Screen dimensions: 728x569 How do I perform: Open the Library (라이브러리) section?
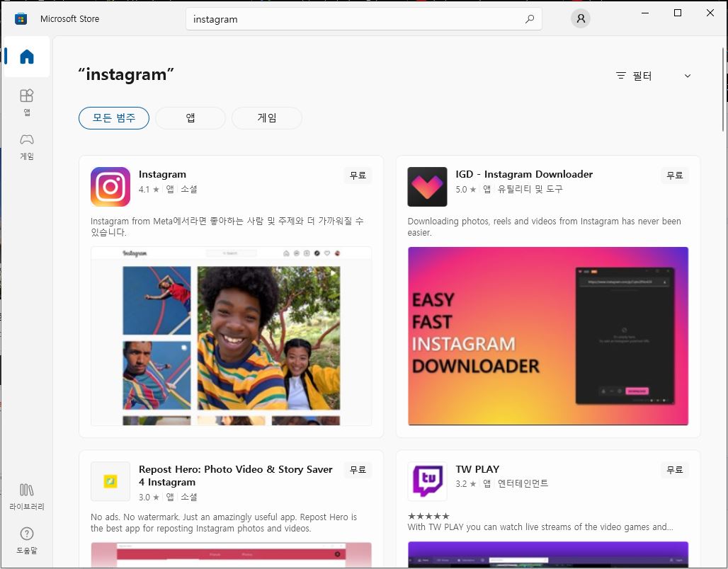(x=27, y=497)
